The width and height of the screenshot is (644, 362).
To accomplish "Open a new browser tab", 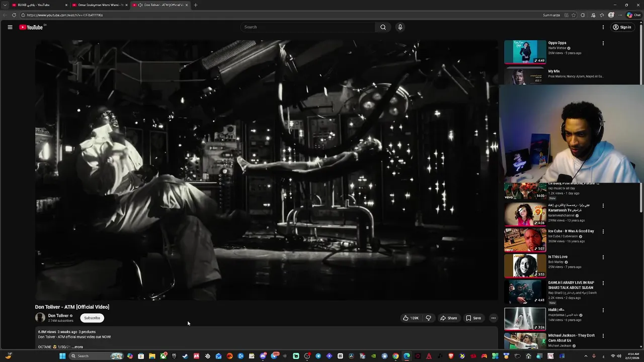I will pyautogui.click(x=196, y=5).
